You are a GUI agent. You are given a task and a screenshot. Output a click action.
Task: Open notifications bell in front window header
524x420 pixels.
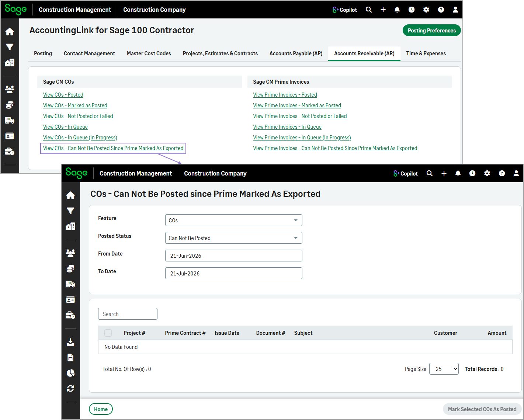coord(458,173)
